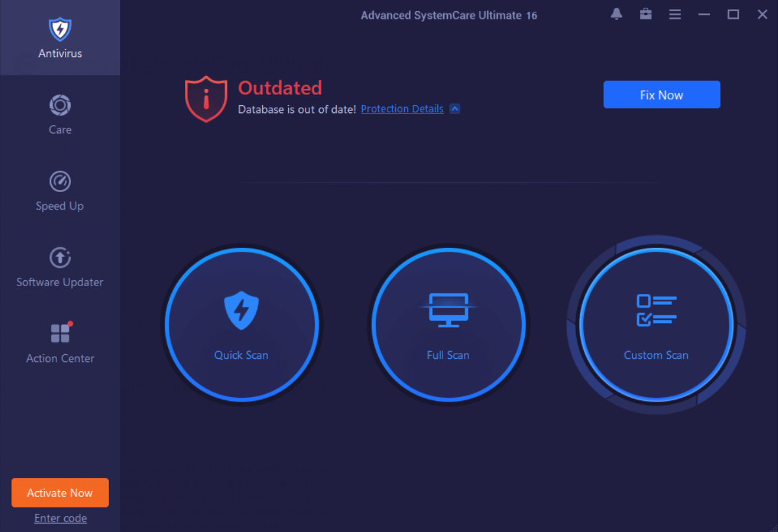This screenshot has width=778, height=532.
Task: Launch a Custom Scan from its circular button
Action: coord(655,324)
